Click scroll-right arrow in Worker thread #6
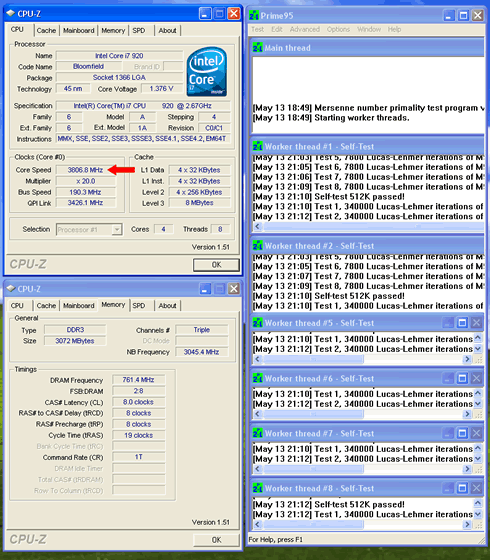 coord(466,414)
